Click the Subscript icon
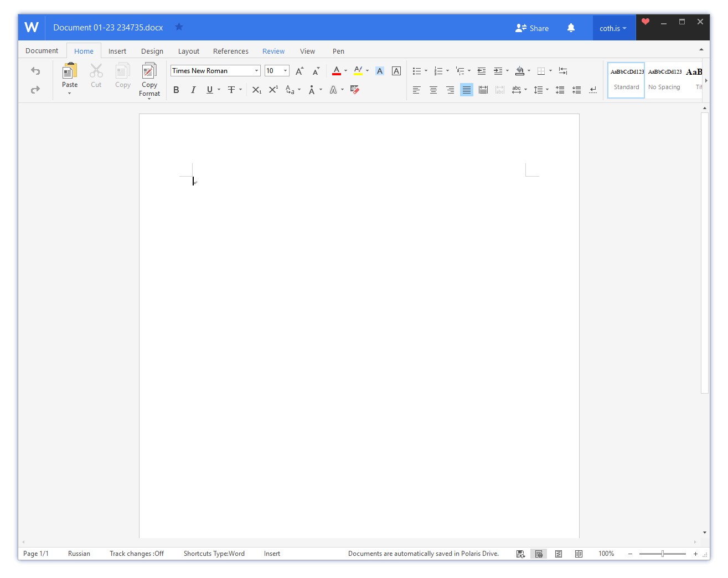The height and width of the screenshot is (578, 728). 256,90
